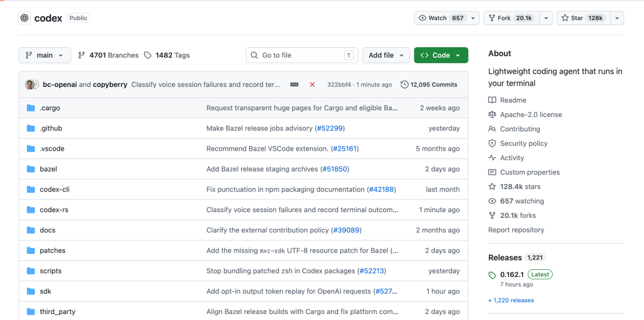Viewport: 644px width, 320px height.
Task: Expand commit message ellipsis button
Action: point(295,85)
